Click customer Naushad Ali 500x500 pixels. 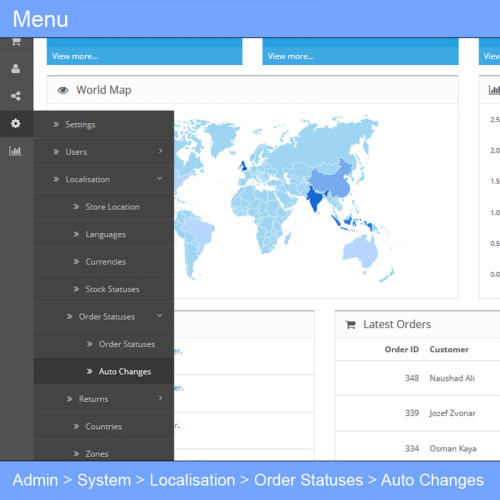point(452,378)
